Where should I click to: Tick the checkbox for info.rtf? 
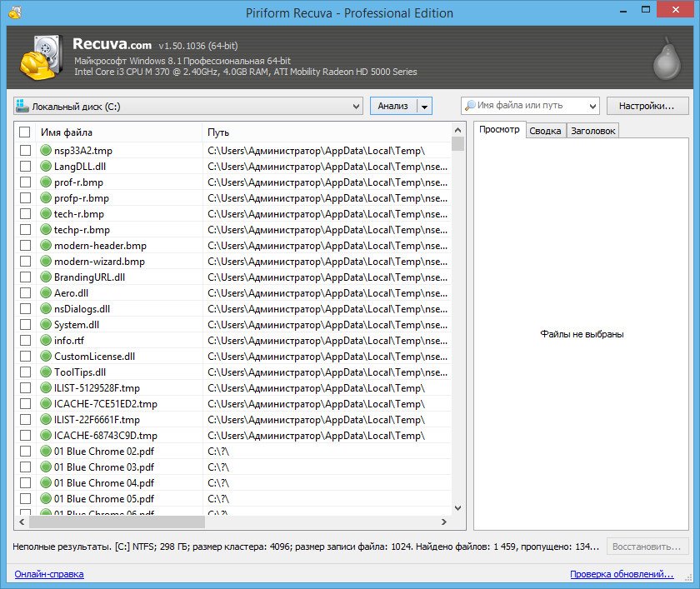(26, 341)
